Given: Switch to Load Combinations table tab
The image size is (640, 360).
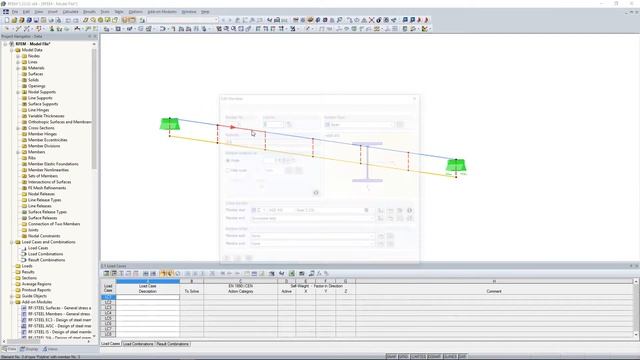Looking at the screenshot, I should [138, 344].
